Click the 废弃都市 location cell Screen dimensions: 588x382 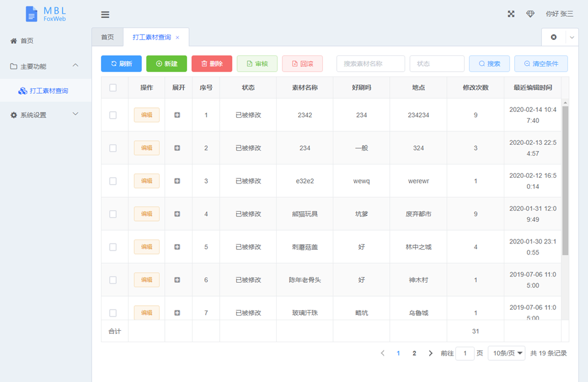pyautogui.click(x=419, y=214)
